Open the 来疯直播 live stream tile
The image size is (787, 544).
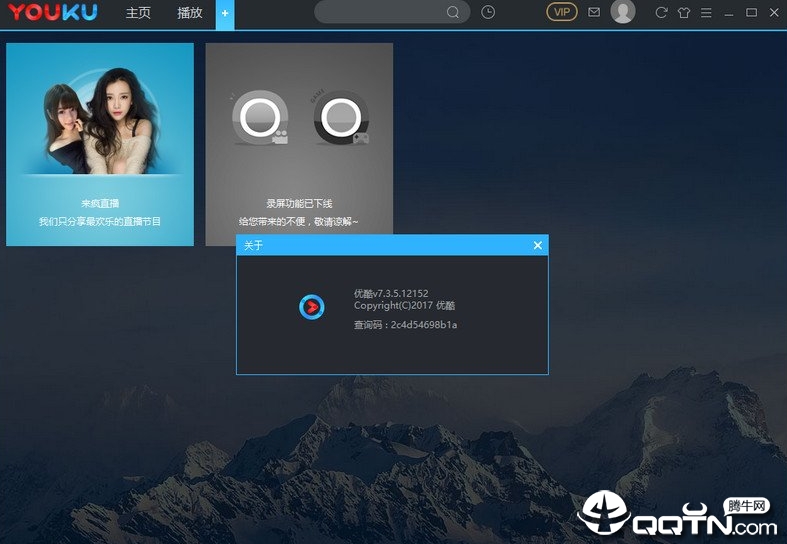click(x=100, y=144)
